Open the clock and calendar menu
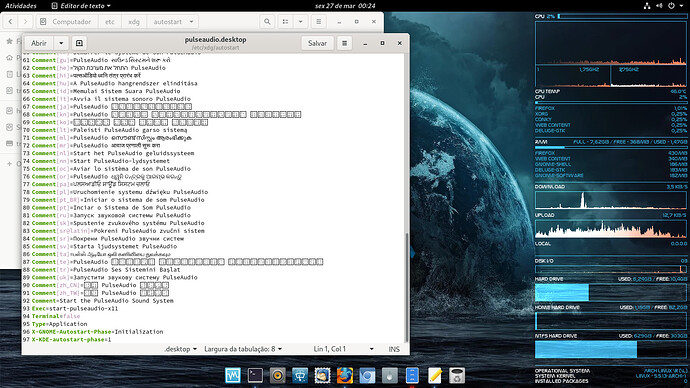This screenshot has height=388, width=690. [345, 6]
